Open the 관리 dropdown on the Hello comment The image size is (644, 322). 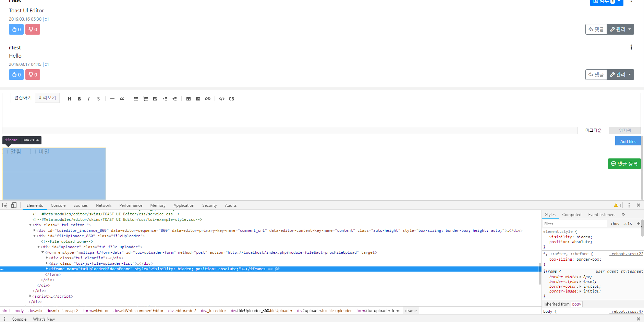point(620,75)
